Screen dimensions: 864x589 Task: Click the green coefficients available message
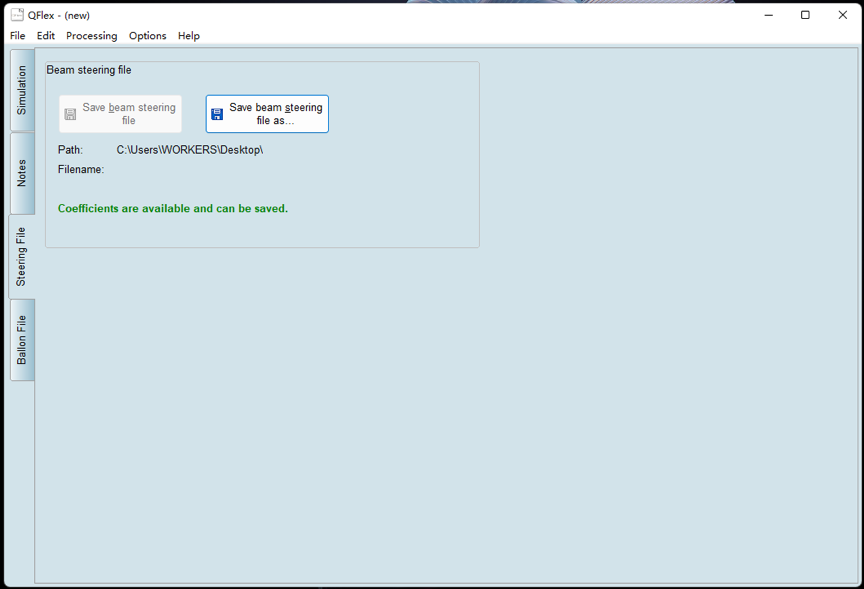(173, 209)
